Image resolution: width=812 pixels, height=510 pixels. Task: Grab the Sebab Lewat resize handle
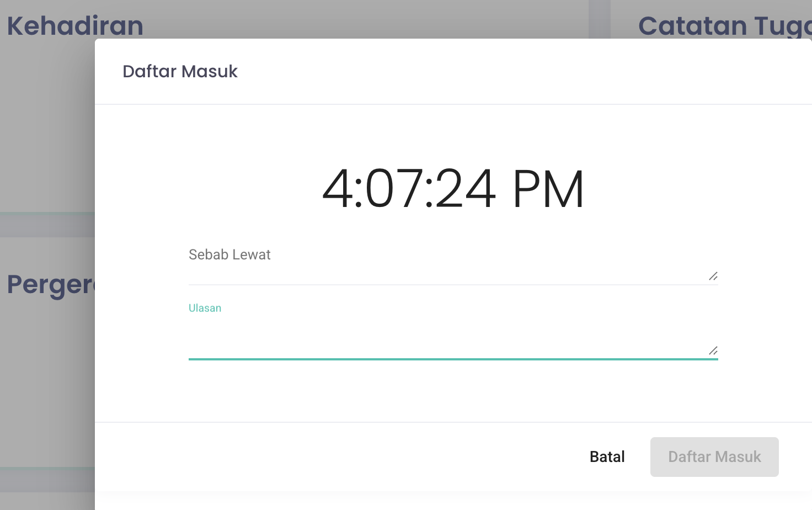713,276
